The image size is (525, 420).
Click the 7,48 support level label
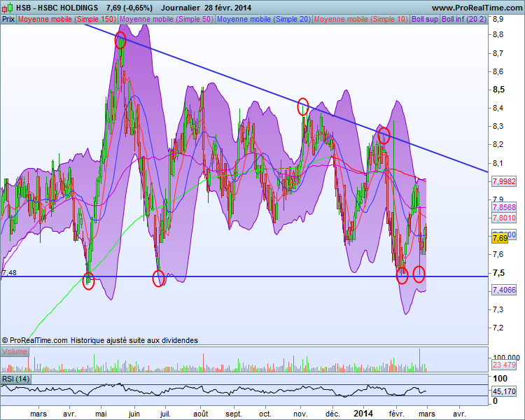9,272
